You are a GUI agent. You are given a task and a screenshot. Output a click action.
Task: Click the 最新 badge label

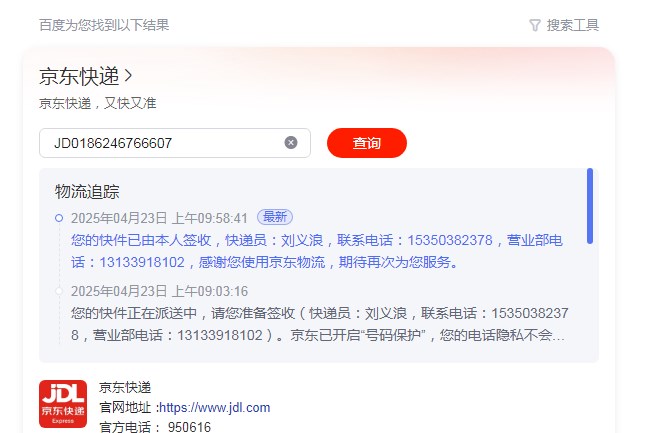[275, 217]
